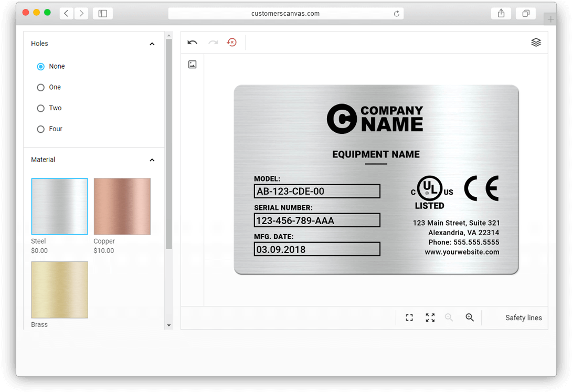Click the browser share icon
Screen dimensions: 572x392
coord(501,14)
